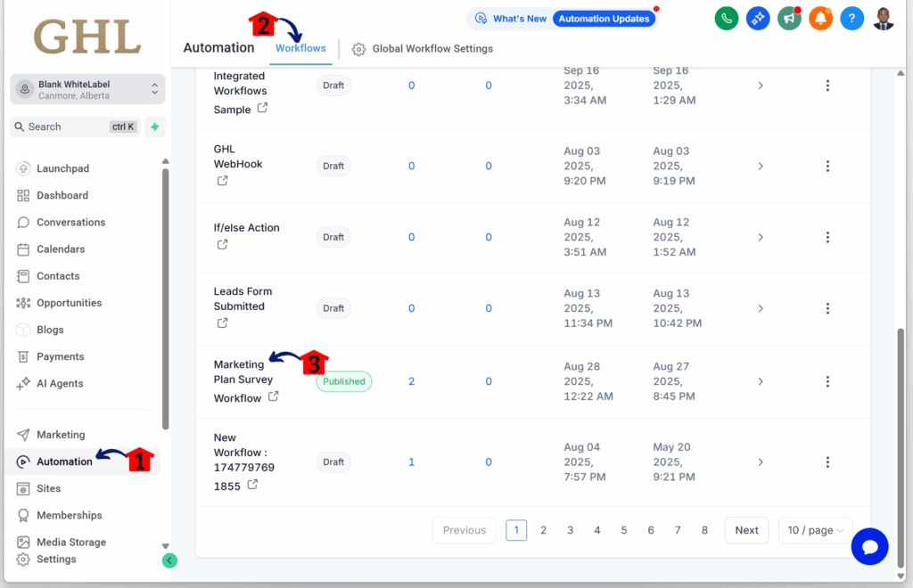913x588 pixels.
Task: Select Conversations in the sidebar
Action: pos(69,222)
